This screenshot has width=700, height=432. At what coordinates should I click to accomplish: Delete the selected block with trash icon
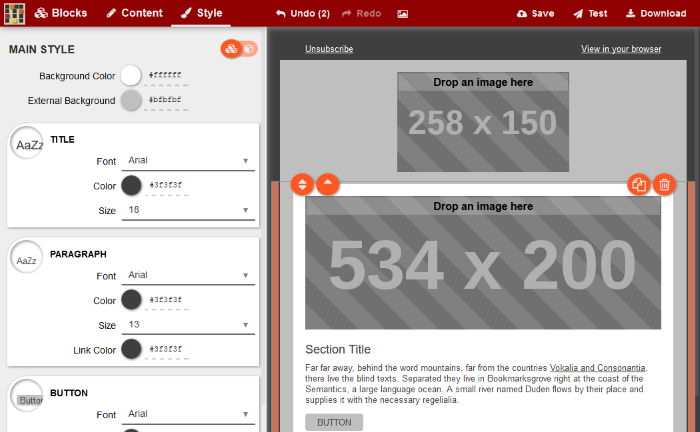(664, 184)
